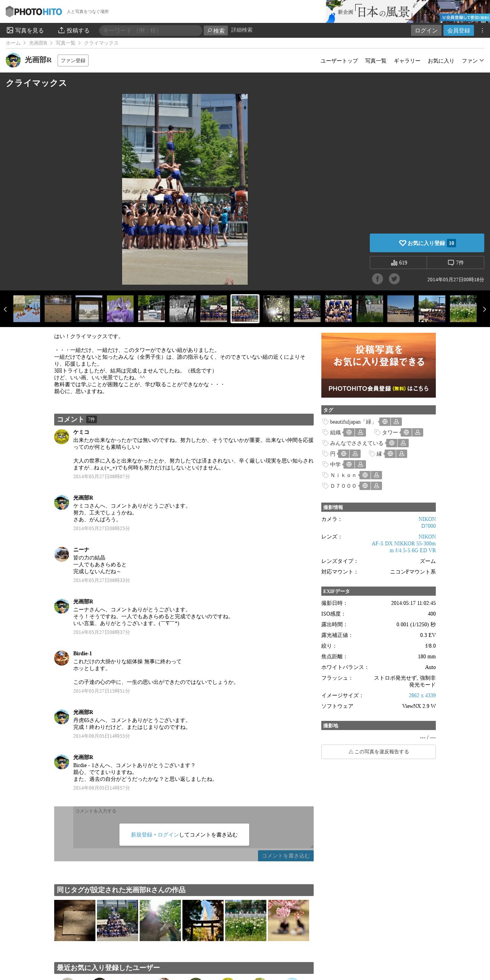490x980 pixels.
Task: Open the purple iris flower thumbnail in the strip
Action: pyautogui.click(x=120, y=308)
